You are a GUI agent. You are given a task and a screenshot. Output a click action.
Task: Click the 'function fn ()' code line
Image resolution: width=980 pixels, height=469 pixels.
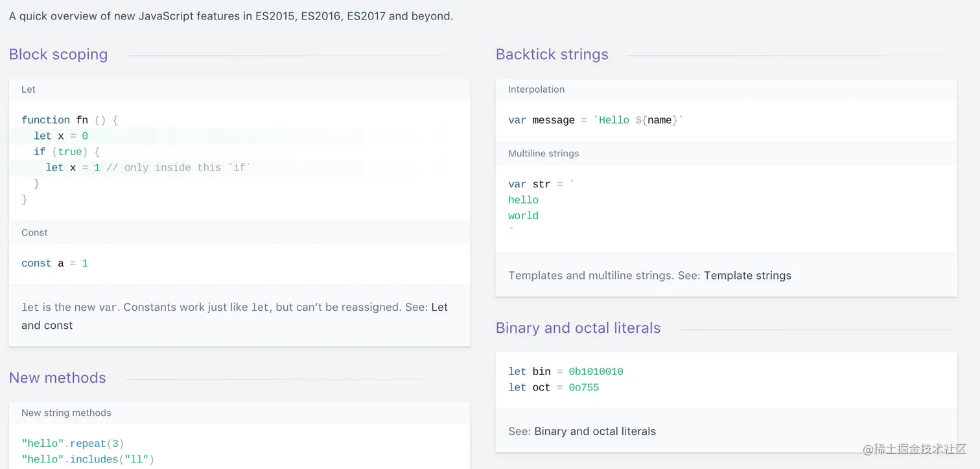click(x=69, y=120)
